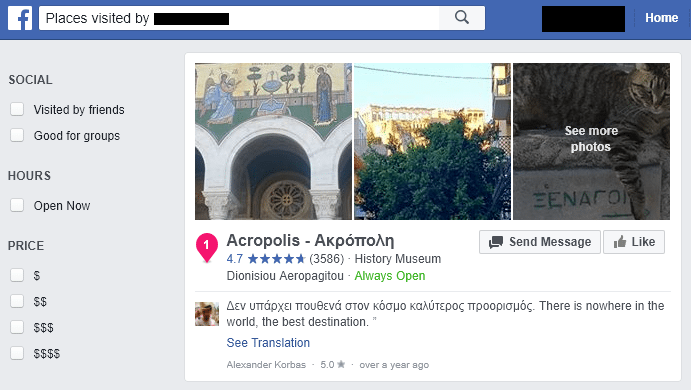Go to Home in the top bar

(x=661, y=18)
